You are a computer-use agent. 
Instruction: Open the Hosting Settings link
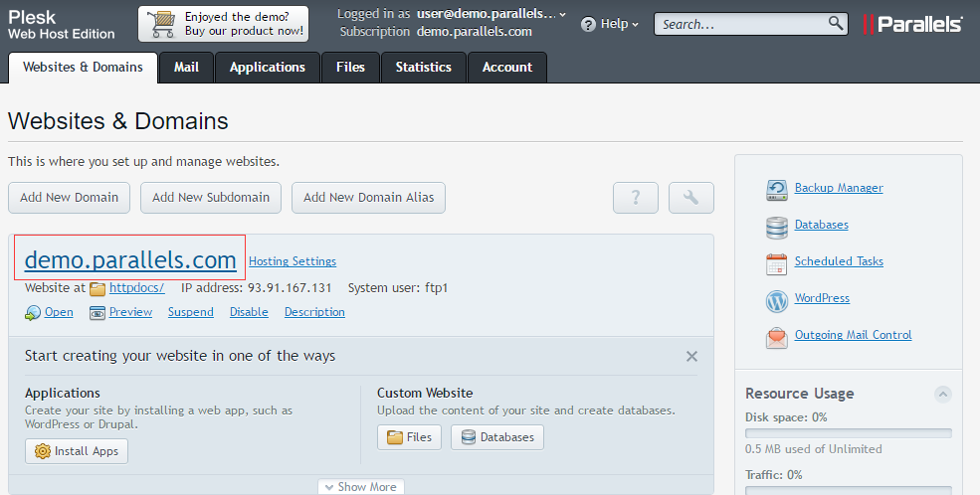click(x=293, y=261)
